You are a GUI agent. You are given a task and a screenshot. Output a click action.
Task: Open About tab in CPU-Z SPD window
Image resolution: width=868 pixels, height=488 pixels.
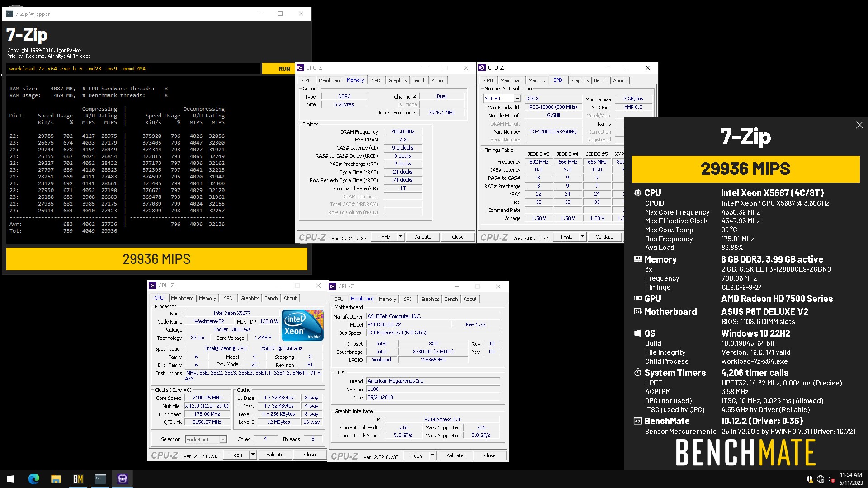[620, 80]
